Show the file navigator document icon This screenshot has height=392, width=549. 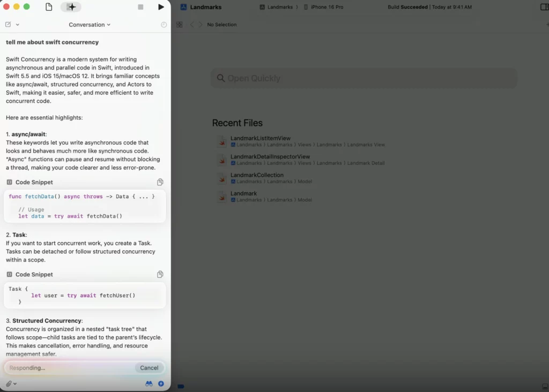tap(49, 7)
